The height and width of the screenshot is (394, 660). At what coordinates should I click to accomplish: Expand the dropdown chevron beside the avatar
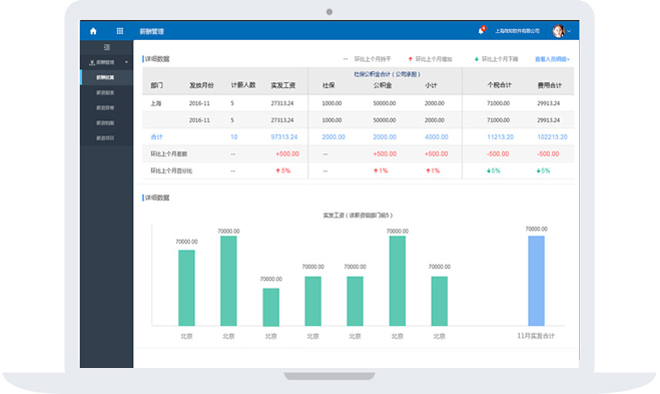[569, 31]
